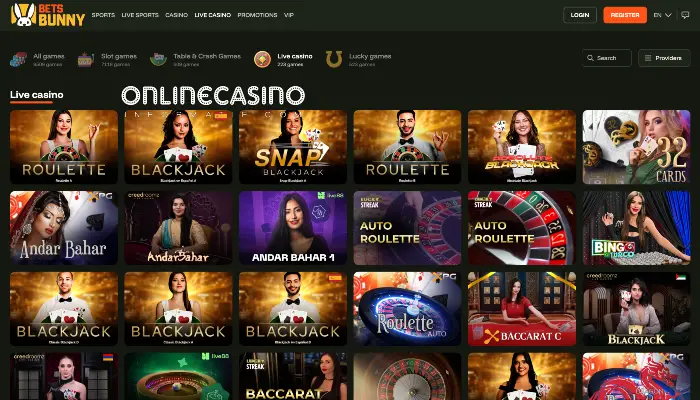Open the Andar Bahar 1 purple tile
The width and height of the screenshot is (700, 400).
coord(293,228)
